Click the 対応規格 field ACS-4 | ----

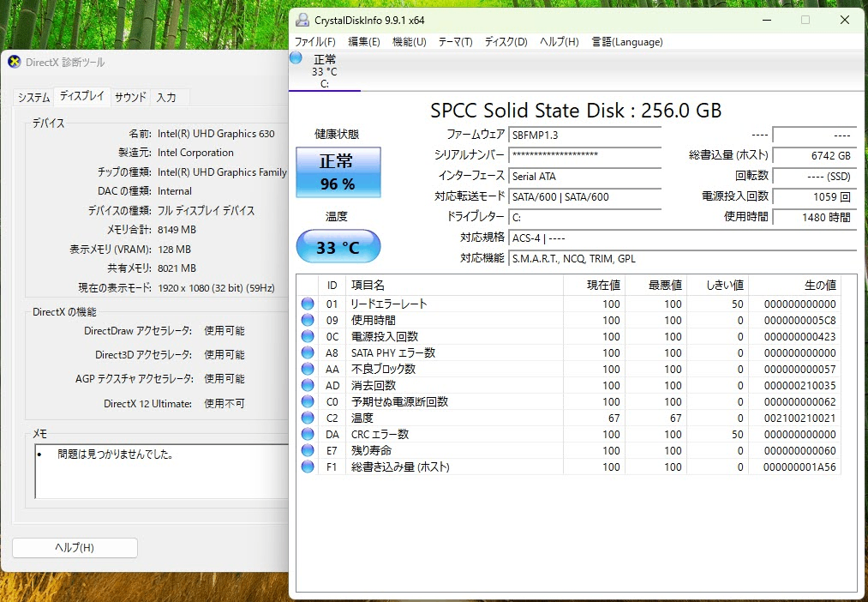point(682,238)
